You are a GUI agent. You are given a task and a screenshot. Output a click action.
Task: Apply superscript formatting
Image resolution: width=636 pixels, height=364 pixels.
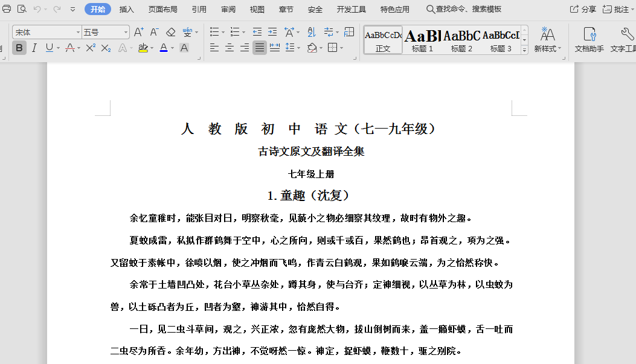click(91, 48)
